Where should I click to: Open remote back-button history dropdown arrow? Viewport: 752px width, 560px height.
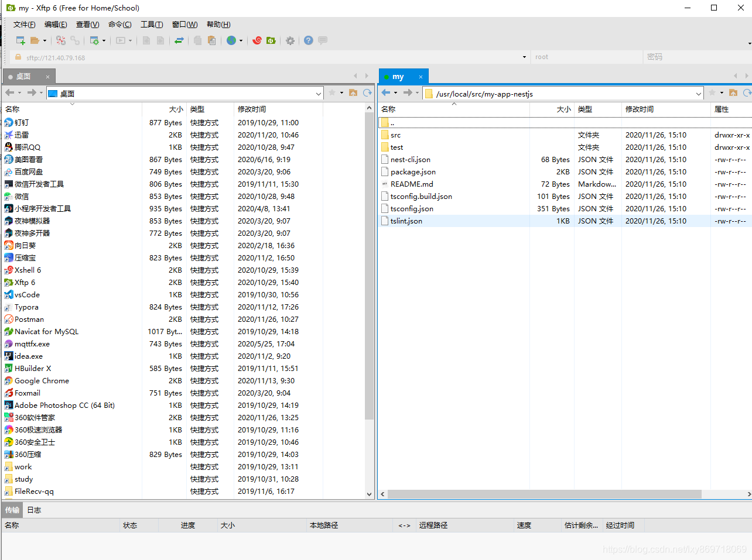click(x=395, y=92)
